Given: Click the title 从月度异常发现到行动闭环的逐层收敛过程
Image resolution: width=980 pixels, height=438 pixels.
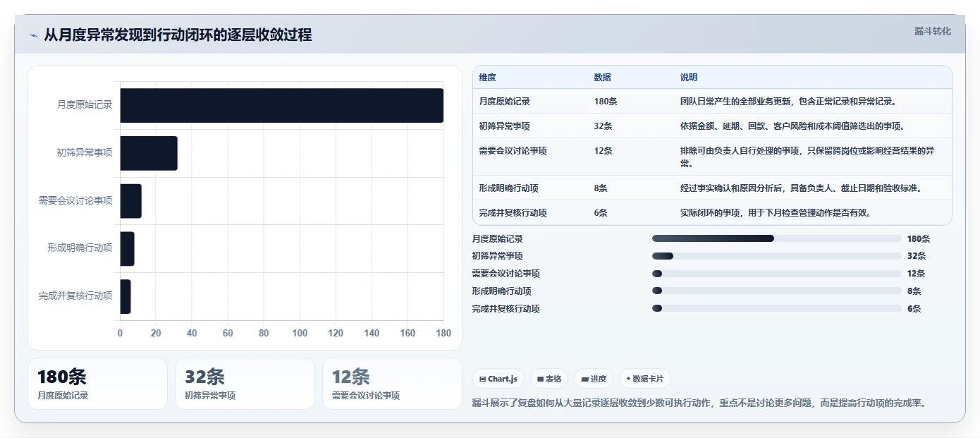Looking at the screenshot, I should (178, 35).
